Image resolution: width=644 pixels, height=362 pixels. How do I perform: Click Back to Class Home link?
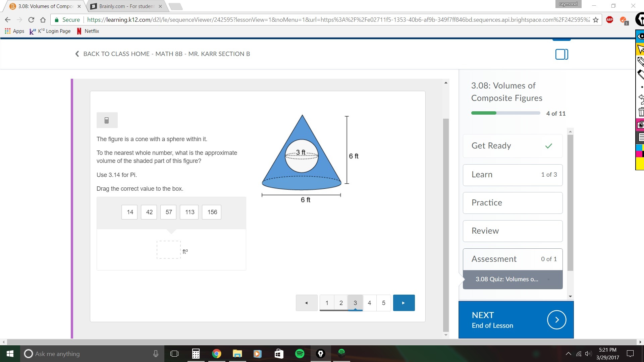click(x=163, y=54)
